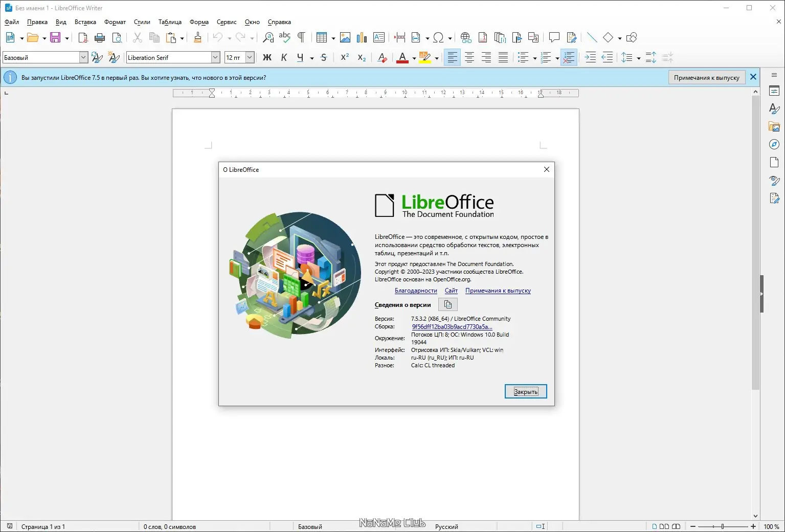Screen dimensions: 785x532
Task: Toggle superscript formatting
Action: tap(345, 58)
